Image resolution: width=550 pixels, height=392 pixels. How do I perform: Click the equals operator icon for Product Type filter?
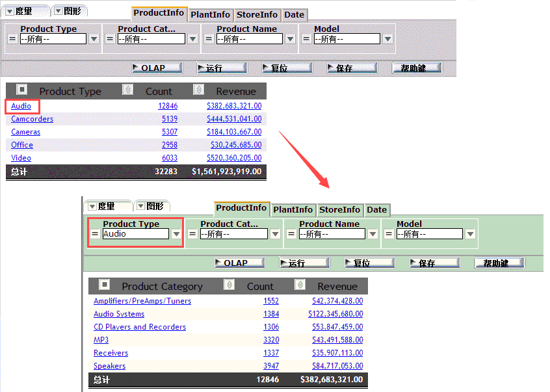tap(12, 38)
